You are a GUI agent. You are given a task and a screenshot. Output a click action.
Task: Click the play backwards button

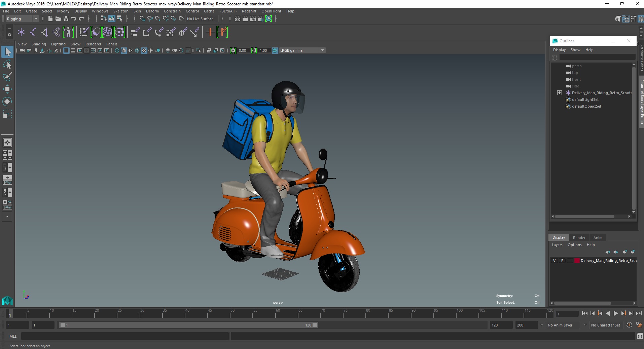click(x=608, y=313)
